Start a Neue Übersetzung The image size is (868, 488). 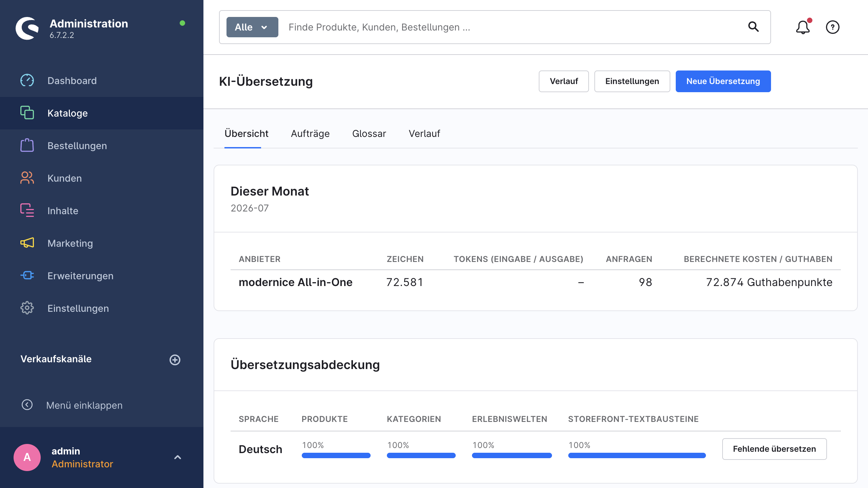[723, 81]
